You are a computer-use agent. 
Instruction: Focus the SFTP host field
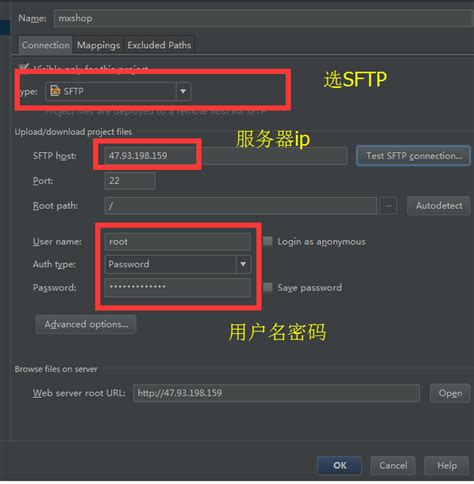tap(226, 156)
